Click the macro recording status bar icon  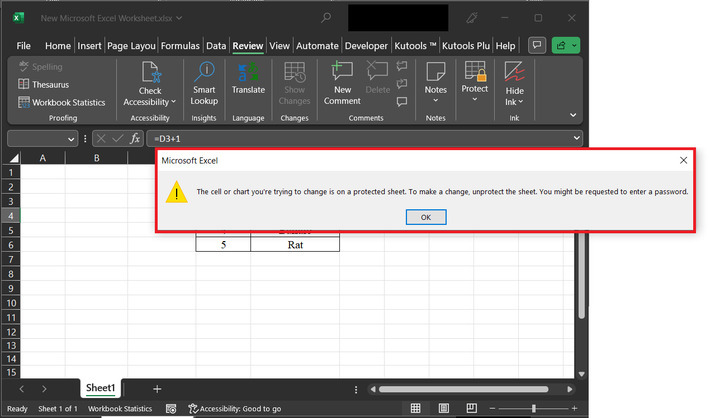[171, 409]
